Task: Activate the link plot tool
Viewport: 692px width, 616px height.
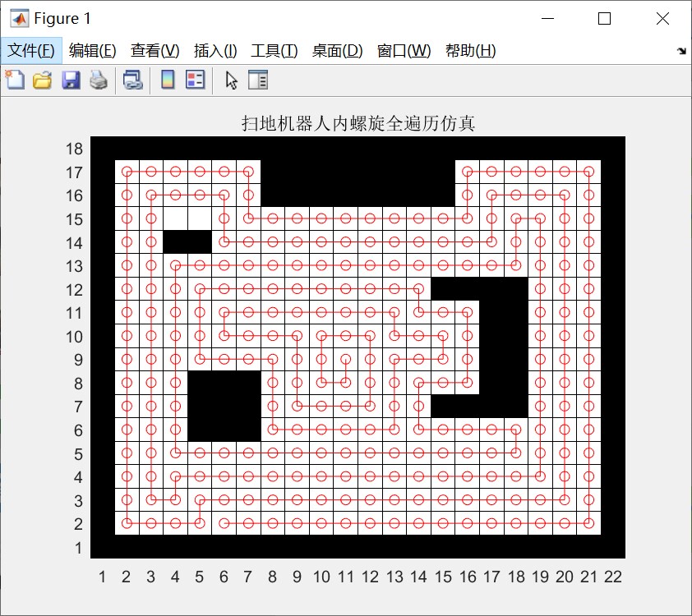Action: pyautogui.click(x=132, y=80)
